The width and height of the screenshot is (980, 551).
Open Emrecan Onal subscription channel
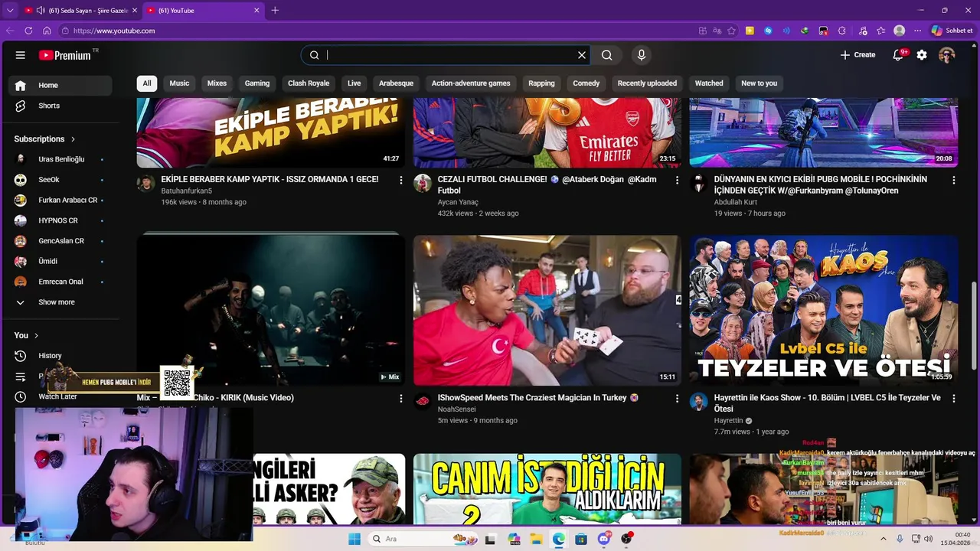point(60,282)
